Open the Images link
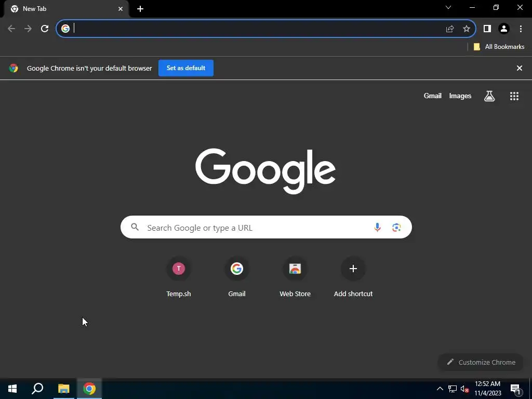 click(460, 96)
